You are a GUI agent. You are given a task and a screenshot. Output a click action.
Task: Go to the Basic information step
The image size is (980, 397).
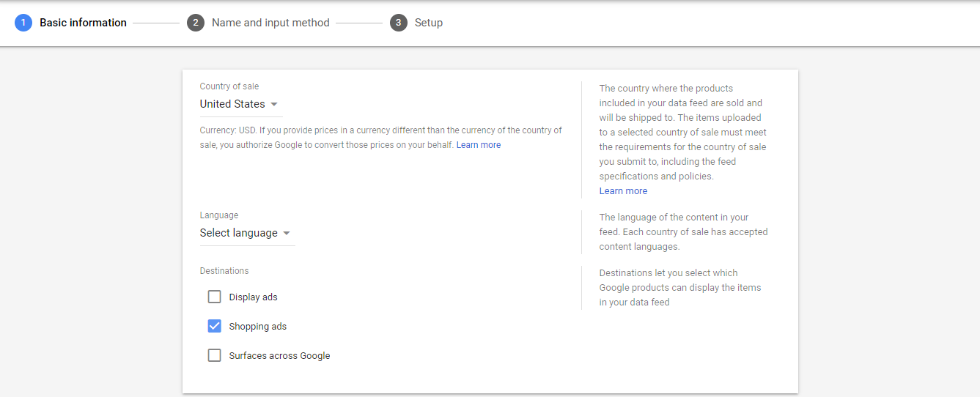click(x=83, y=23)
